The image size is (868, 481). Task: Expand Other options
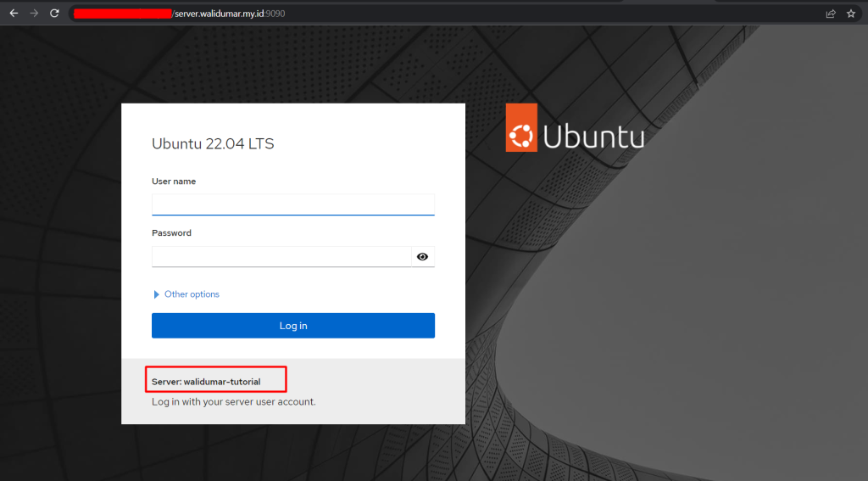(x=186, y=294)
